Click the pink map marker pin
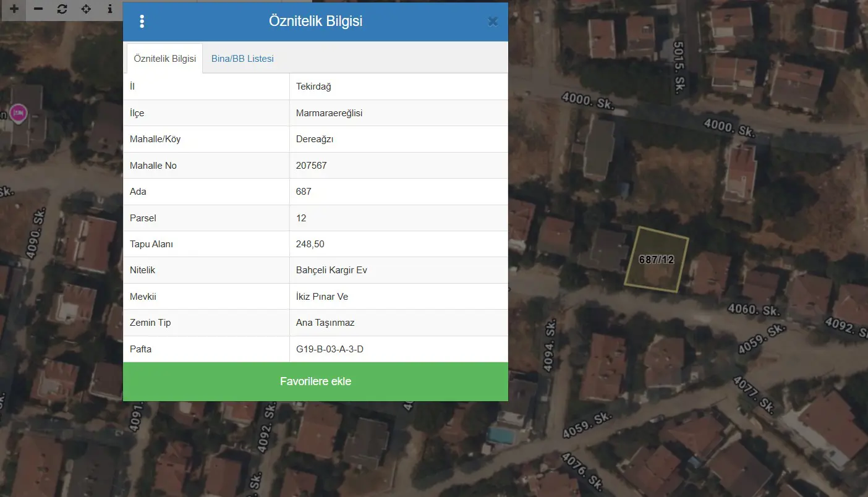868x497 pixels. point(19,114)
